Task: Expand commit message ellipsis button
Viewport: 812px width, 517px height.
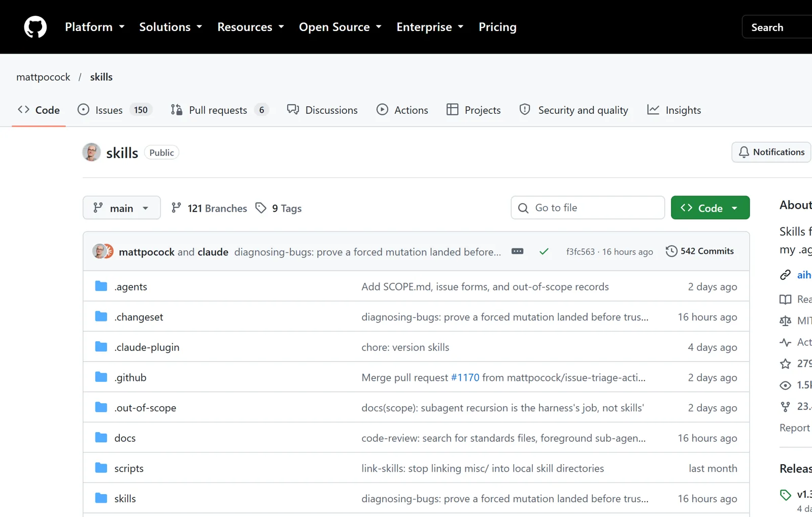Action: 517,251
